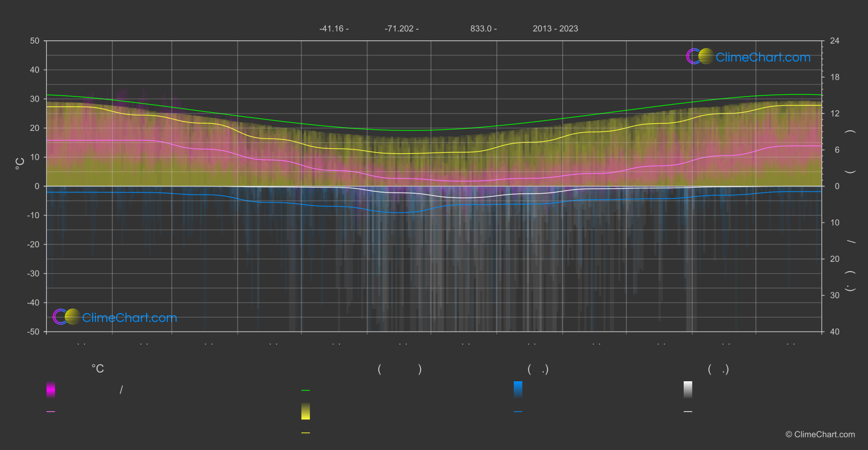Click the ClimeChart.com logo at bottom left

(115, 317)
